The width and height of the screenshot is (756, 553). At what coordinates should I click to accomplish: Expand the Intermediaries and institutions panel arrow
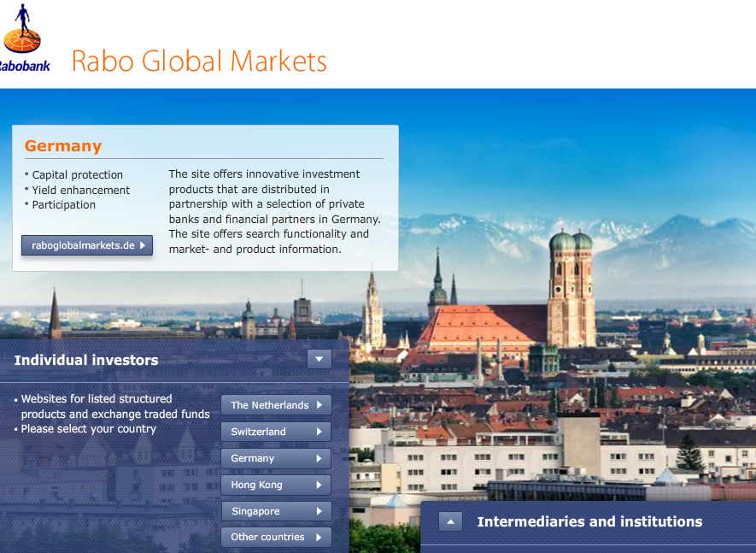pyautogui.click(x=450, y=521)
